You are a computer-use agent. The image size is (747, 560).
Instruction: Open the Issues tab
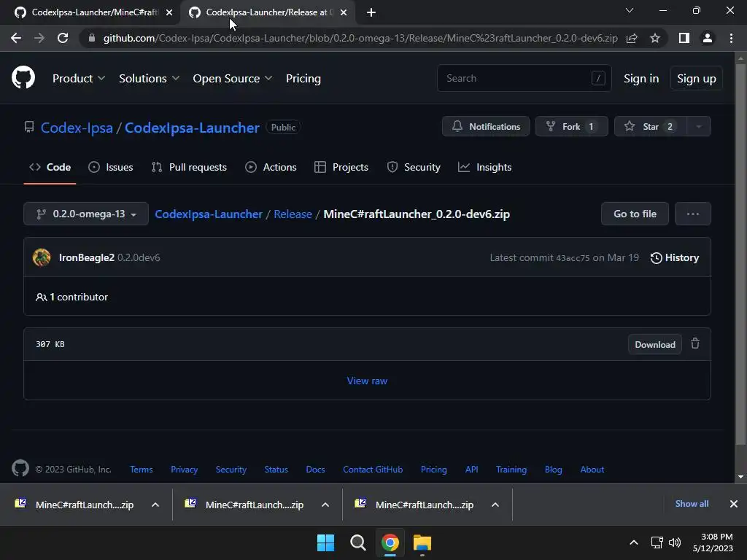click(111, 167)
